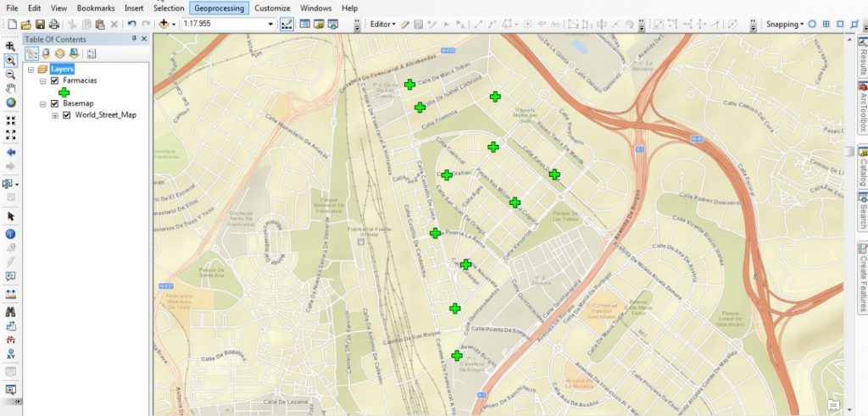Viewport: 868px width, 416px height.
Task: Activate the Pan hand tool
Action: [x=11, y=88]
